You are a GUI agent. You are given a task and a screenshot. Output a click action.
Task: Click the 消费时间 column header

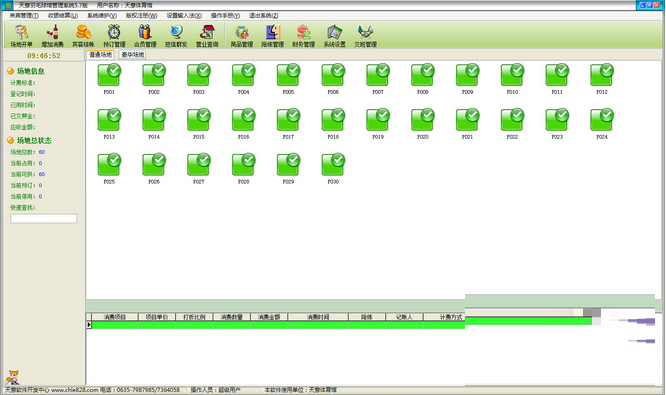pos(318,317)
